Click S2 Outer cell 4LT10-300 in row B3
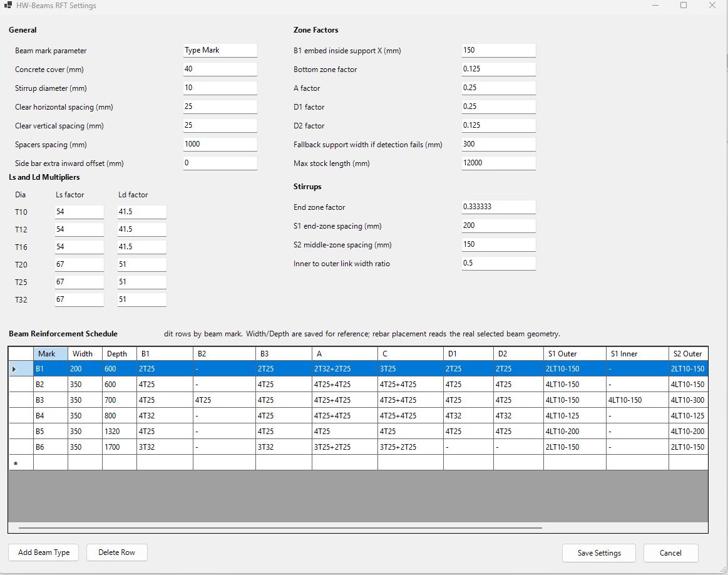The width and height of the screenshot is (728, 575). click(688, 400)
